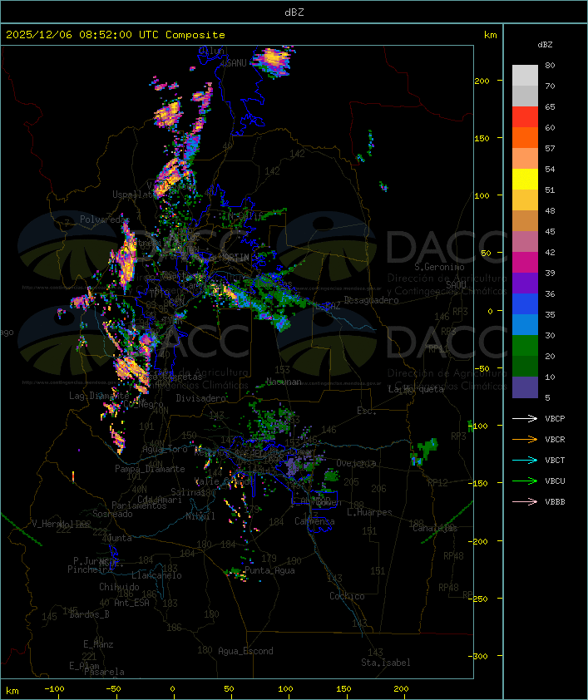Click the Pampa_Diamante place label

click(150, 469)
